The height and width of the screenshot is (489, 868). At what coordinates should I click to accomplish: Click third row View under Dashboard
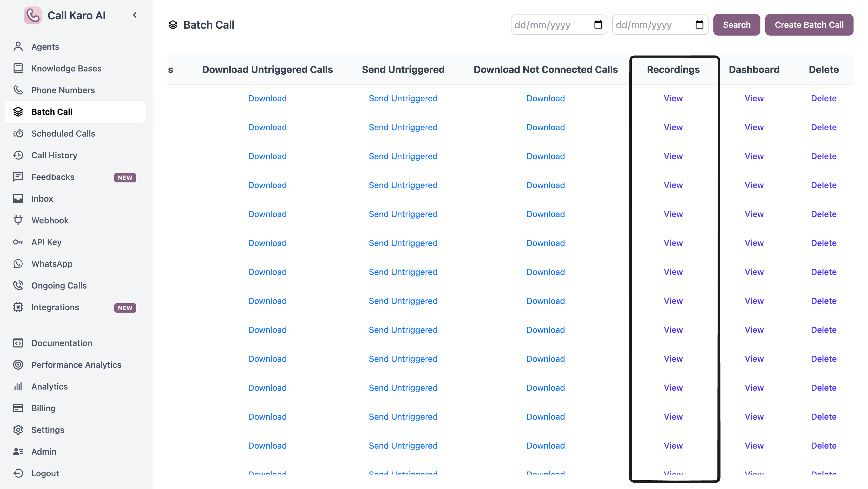click(x=754, y=156)
